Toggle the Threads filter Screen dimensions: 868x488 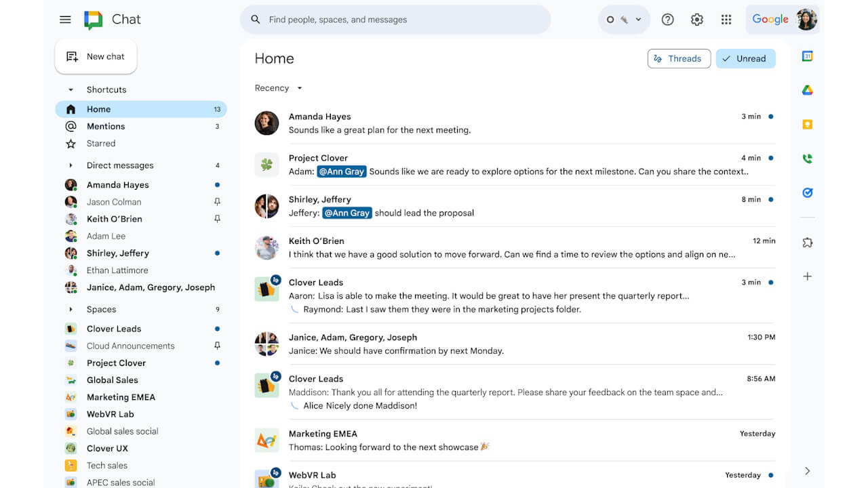pyautogui.click(x=679, y=58)
